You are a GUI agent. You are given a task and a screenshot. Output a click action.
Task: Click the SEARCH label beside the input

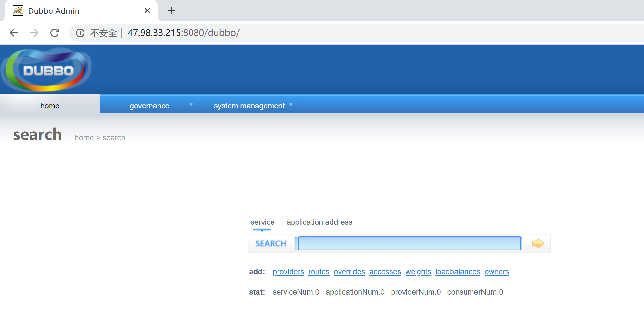(271, 243)
